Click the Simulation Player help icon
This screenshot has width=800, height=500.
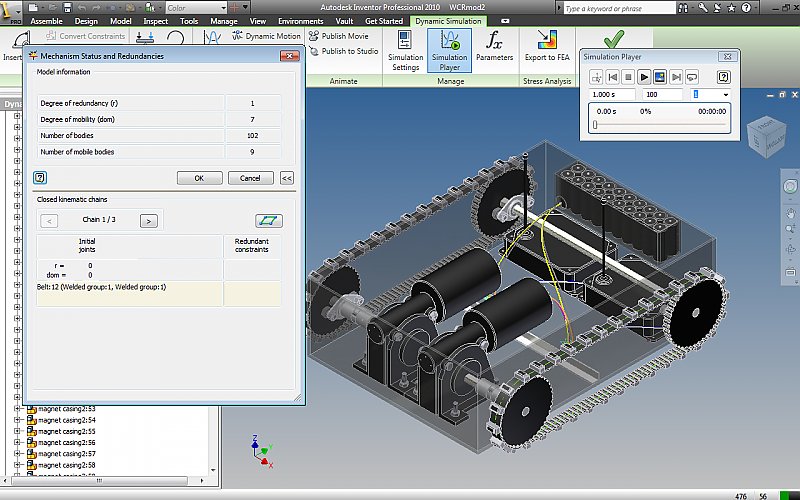pos(723,77)
